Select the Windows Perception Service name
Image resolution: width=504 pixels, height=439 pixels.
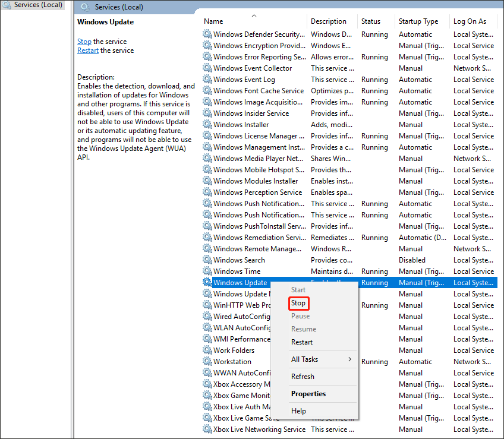click(258, 192)
